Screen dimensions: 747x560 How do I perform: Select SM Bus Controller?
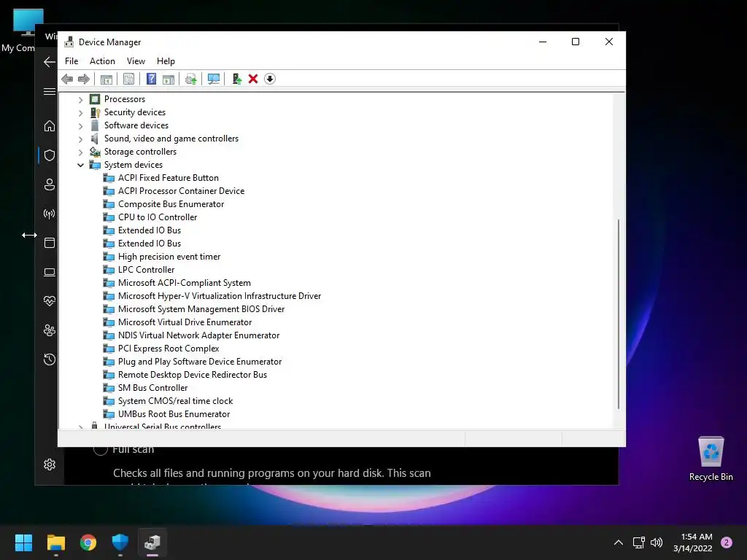point(153,388)
